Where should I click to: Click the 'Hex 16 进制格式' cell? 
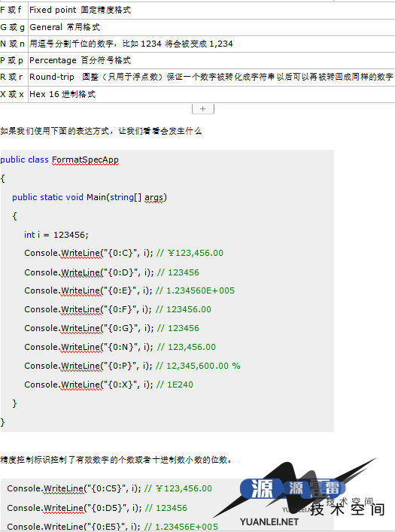[x=211, y=94]
